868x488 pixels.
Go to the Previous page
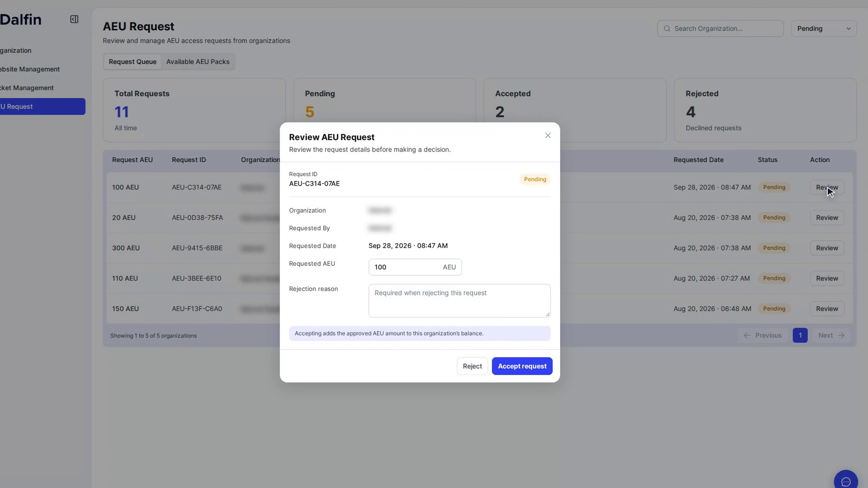tap(763, 335)
